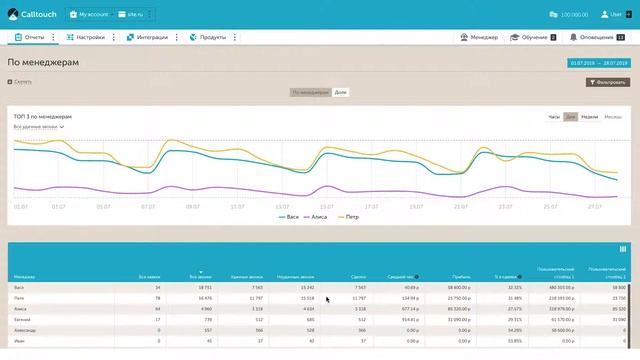Expand the Продукты three-dot menu
Image resolution: width=640 pixels, height=360 pixels.
point(235,37)
